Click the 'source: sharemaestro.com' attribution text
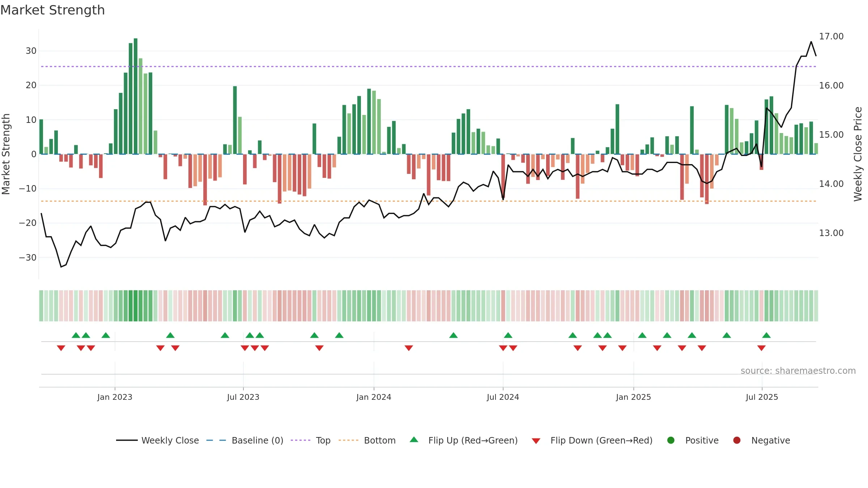 (x=798, y=371)
